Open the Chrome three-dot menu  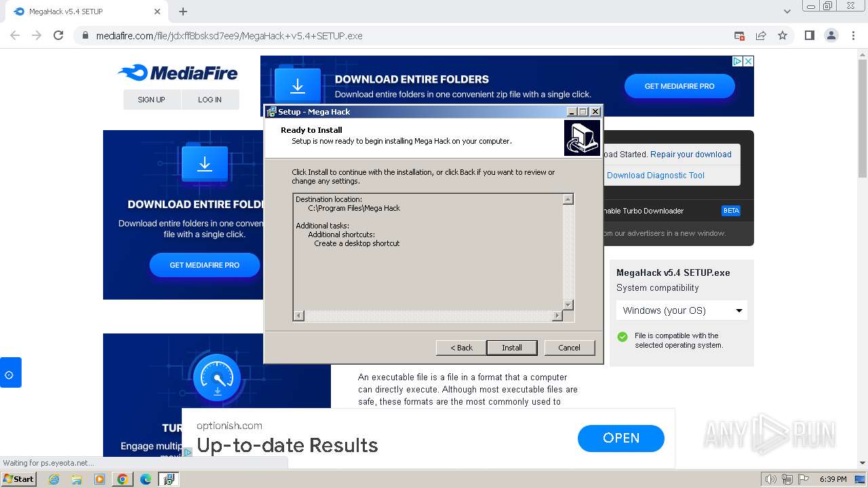coord(853,35)
